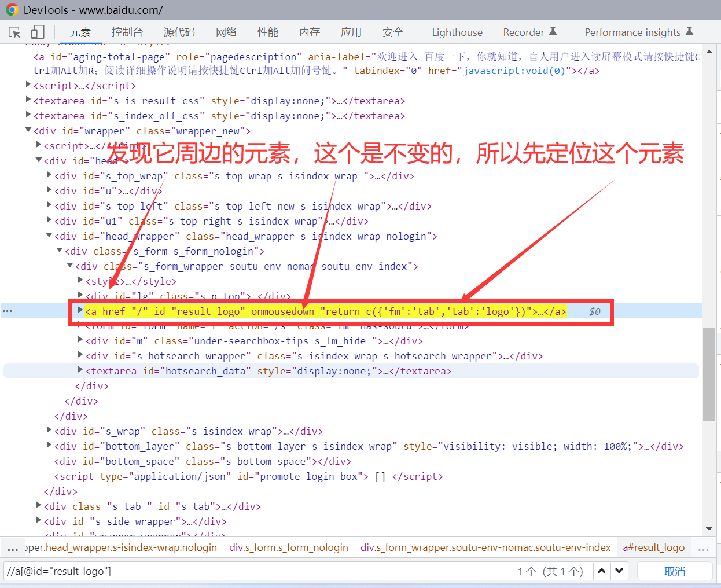Select breadcrumb a#result_logo
The image size is (721, 588).
pos(654,547)
